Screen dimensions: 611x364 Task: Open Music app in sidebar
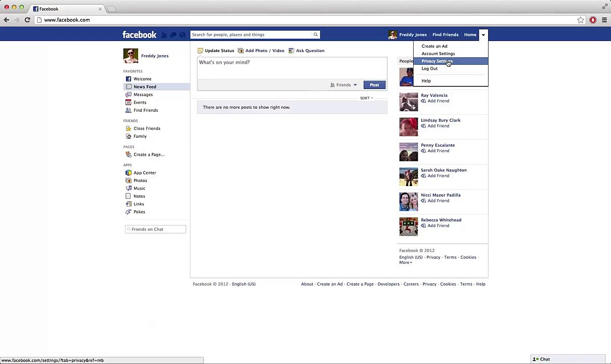point(139,189)
